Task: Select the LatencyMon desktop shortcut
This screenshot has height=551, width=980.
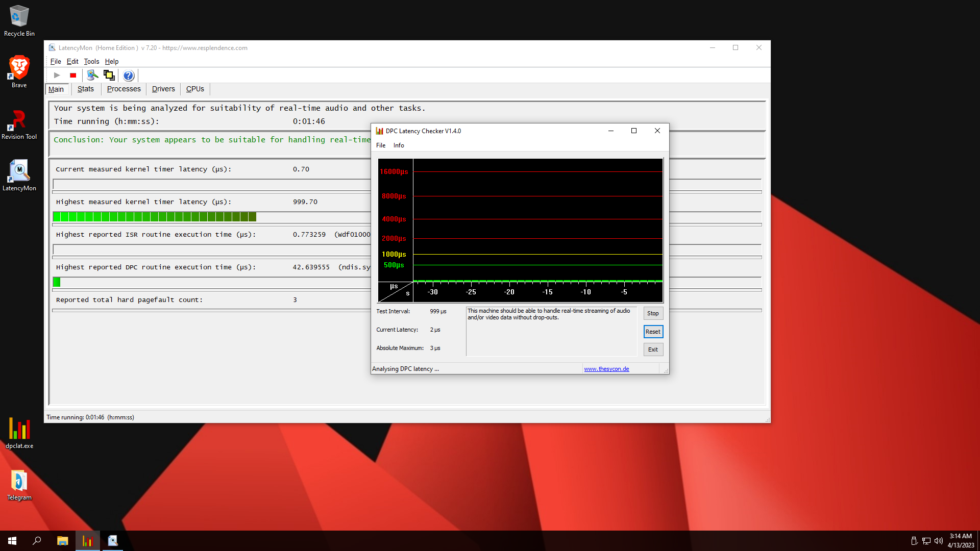Action: (19, 176)
